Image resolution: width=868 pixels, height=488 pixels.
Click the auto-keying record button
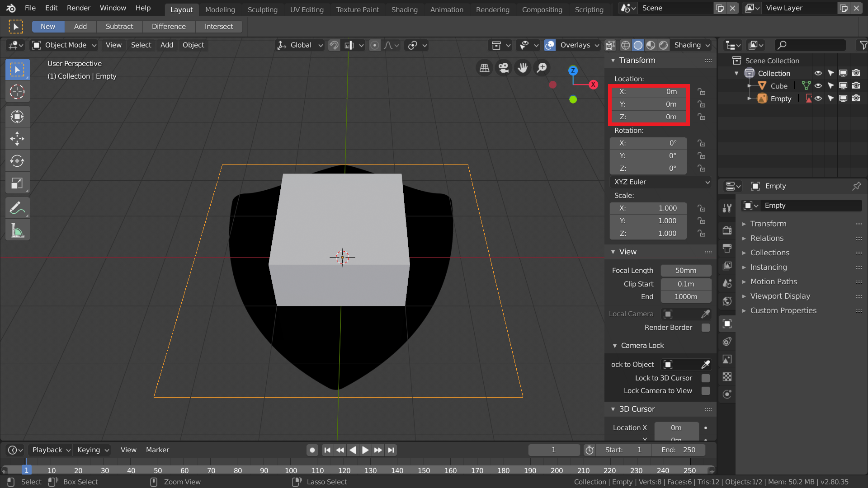pos(312,450)
